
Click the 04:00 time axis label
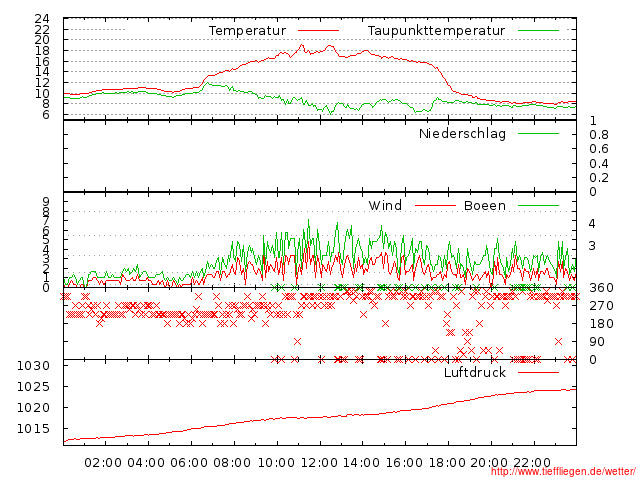tap(146, 463)
